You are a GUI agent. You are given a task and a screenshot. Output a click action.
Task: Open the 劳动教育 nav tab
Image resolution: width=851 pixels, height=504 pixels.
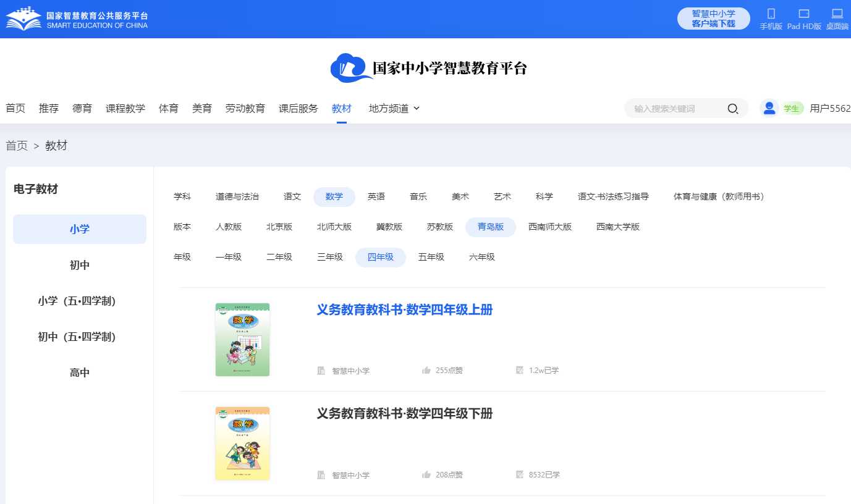click(x=245, y=108)
